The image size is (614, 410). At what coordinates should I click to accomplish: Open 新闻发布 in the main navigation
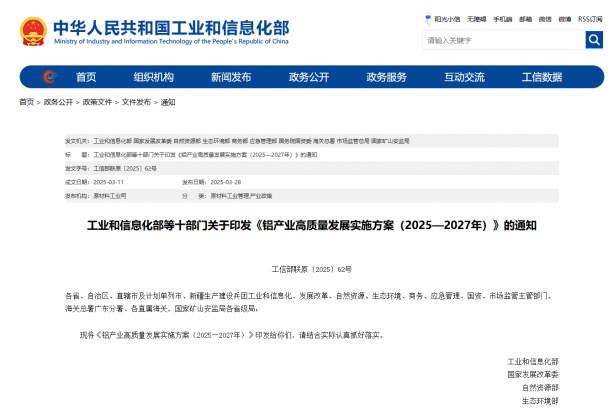click(231, 77)
